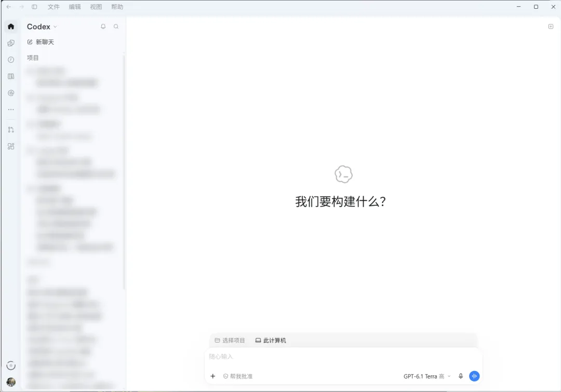Click the square plus icon at top-right of main pane
Screen dimensions: 561x392
coord(551,26)
